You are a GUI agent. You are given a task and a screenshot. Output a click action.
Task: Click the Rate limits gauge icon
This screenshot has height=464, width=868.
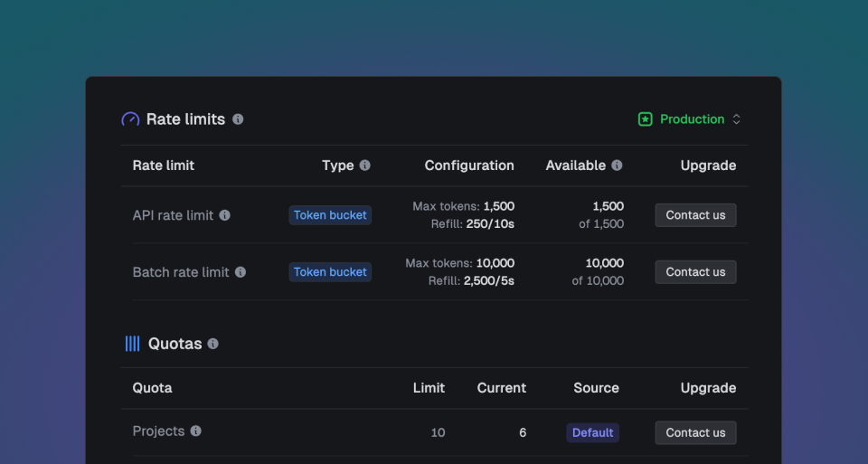131,119
